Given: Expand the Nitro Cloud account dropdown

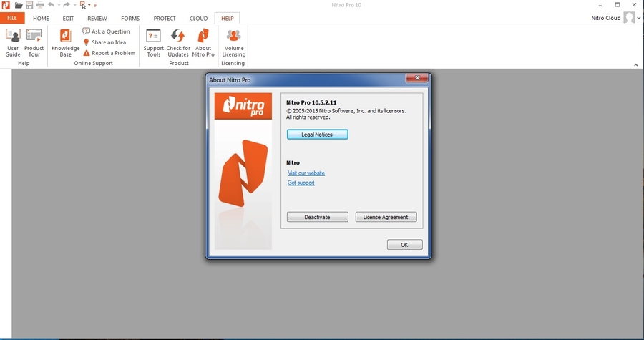Looking at the screenshot, I should tap(639, 18).
